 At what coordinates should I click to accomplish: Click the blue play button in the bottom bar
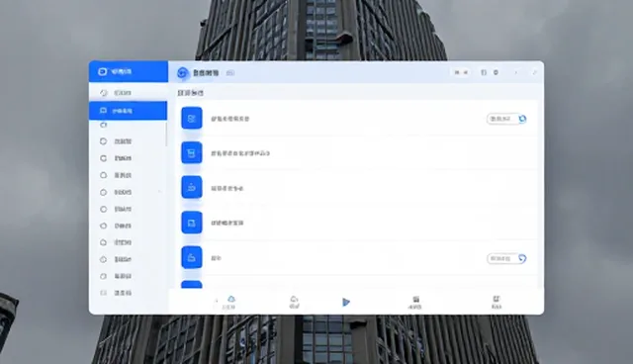click(x=345, y=303)
